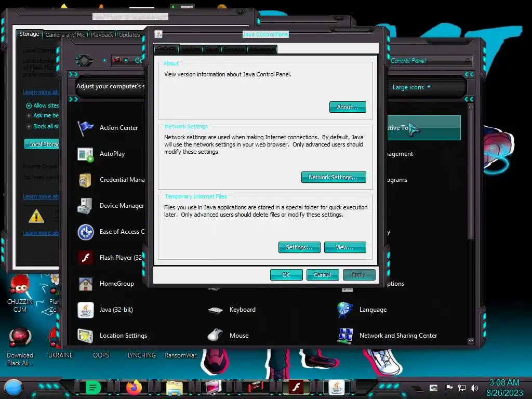532x399 pixels.
Task: Click the Control Panel address bar
Action: (x=128, y=60)
